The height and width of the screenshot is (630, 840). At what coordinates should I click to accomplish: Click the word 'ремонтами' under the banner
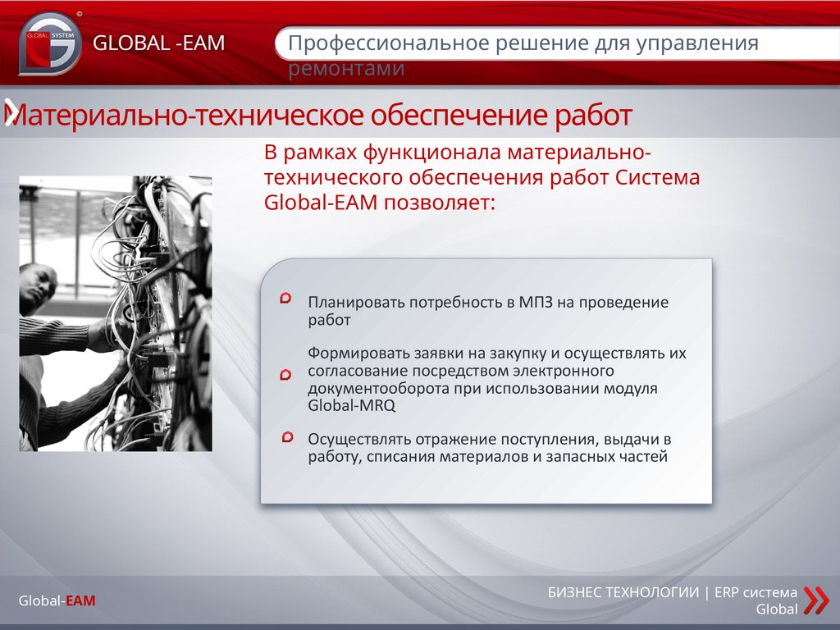[346, 69]
